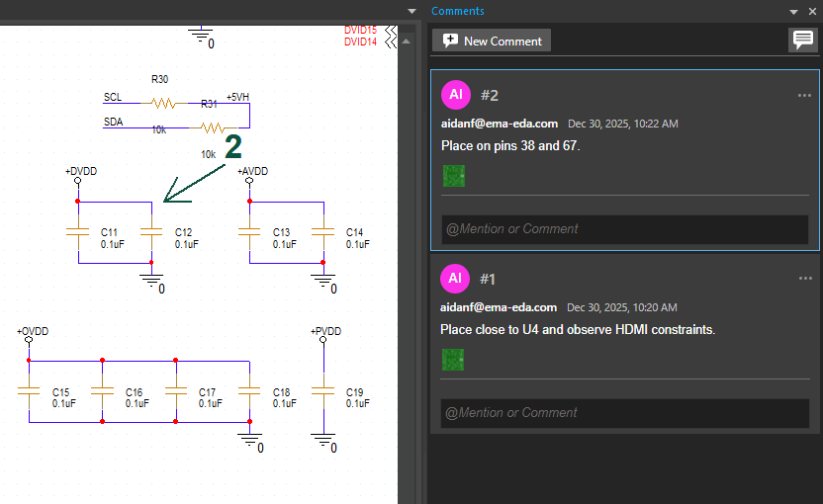This screenshot has height=504, width=823.
Task: Click the reply field under comment #1
Action: tap(624, 413)
